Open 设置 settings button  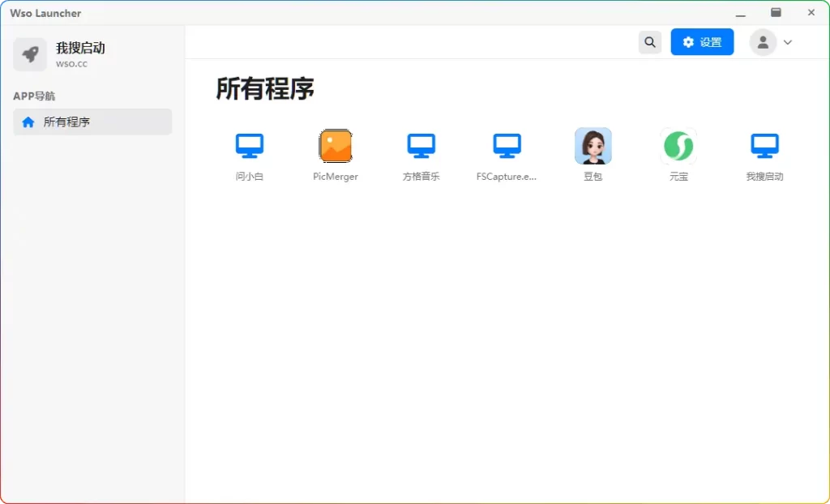point(702,42)
